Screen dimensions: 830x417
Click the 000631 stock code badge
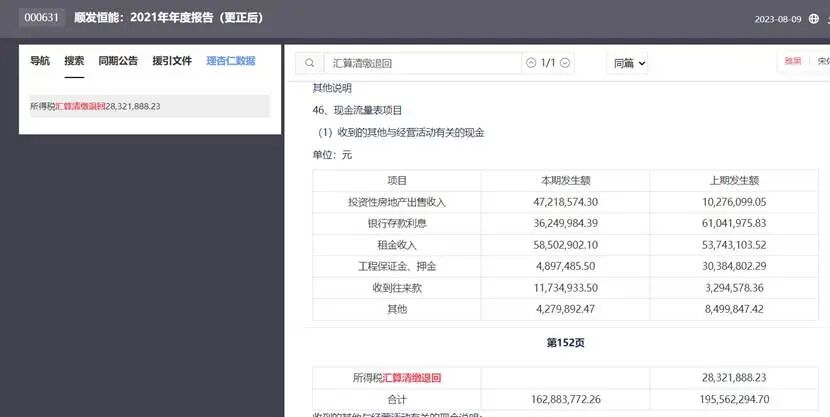[41, 17]
